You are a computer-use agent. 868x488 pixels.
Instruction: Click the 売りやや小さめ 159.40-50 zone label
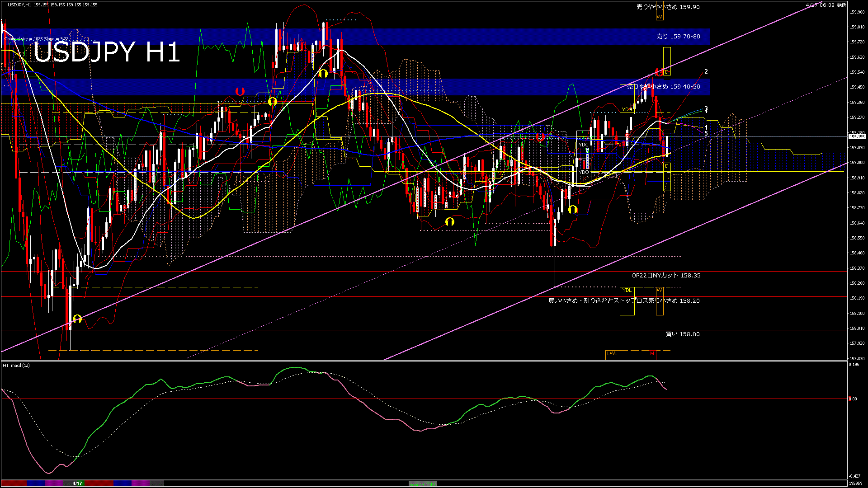point(664,87)
